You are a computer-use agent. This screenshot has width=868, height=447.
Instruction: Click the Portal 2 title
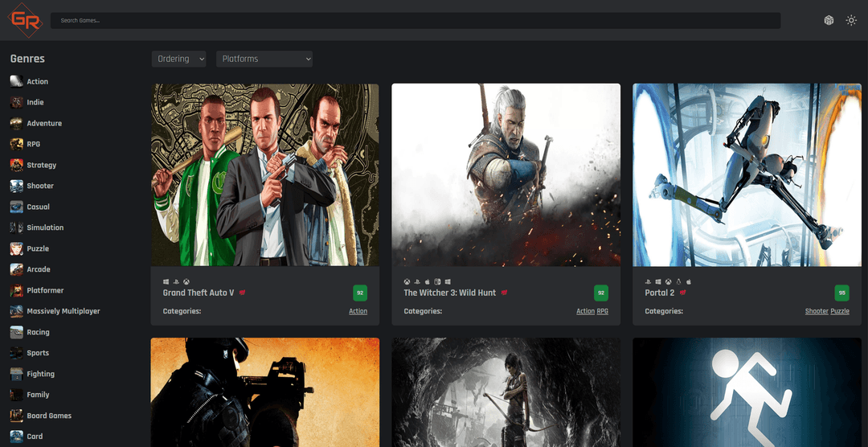coord(659,293)
